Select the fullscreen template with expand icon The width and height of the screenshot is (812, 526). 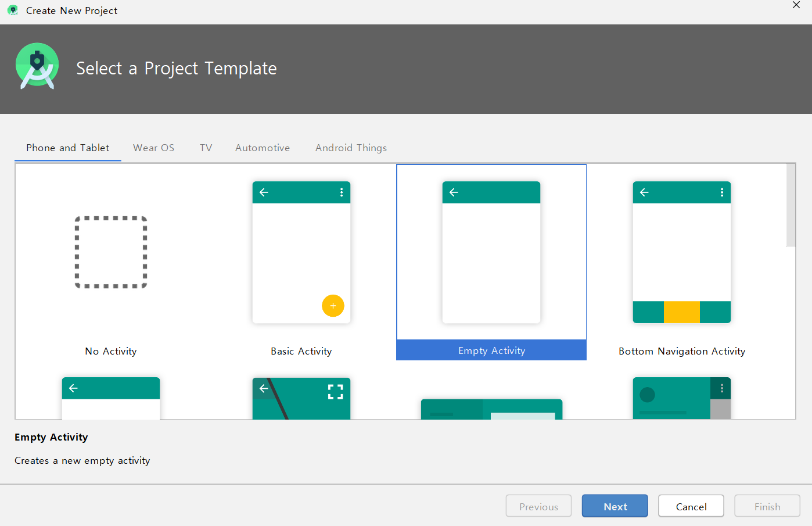[301, 398]
